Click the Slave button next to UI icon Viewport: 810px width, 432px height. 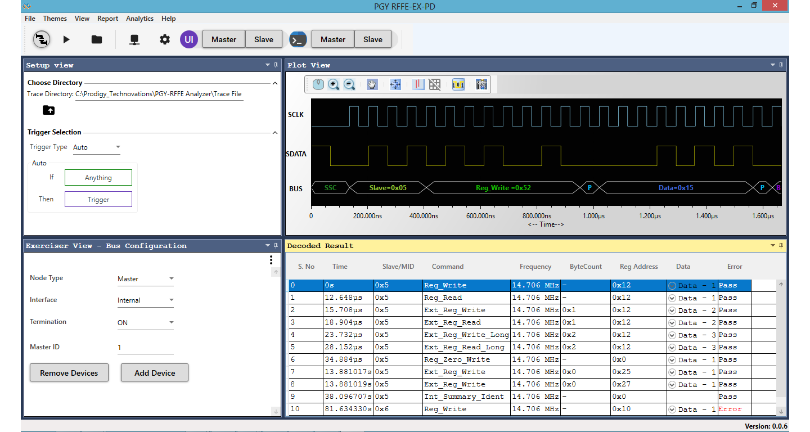pos(263,39)
